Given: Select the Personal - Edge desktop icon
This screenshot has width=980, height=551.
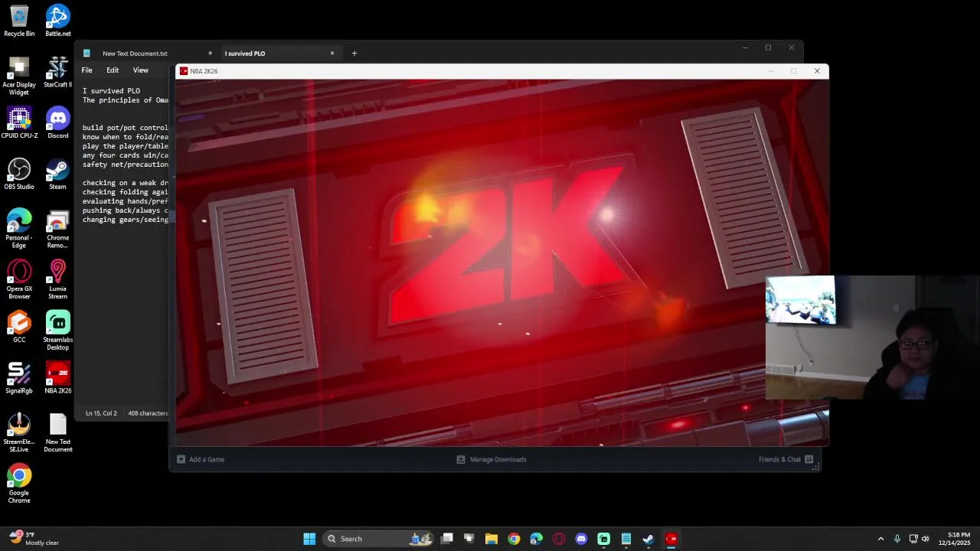Looking at the screenshot, I should click(x=19, y=229).
